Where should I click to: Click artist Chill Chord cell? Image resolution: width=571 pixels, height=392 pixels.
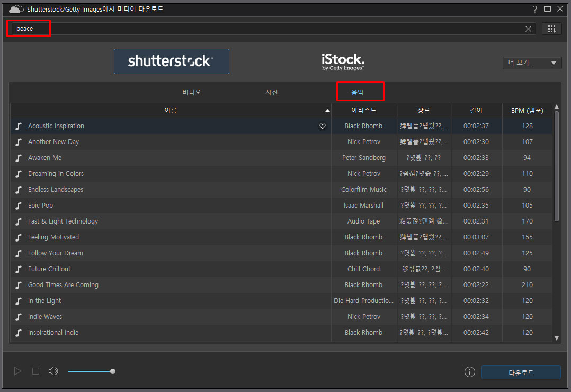click(364, 269)
